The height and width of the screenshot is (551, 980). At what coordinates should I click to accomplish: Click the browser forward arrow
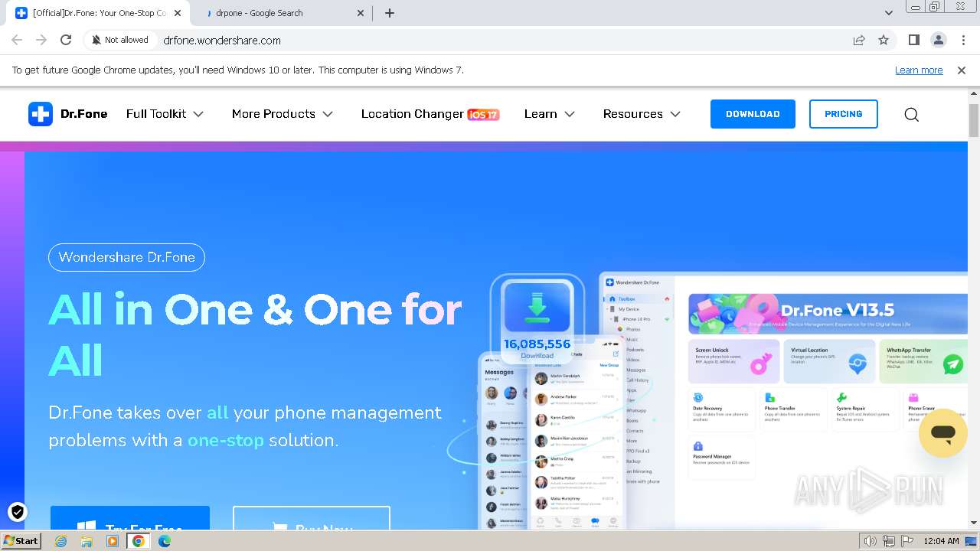(x=41, y=40)
